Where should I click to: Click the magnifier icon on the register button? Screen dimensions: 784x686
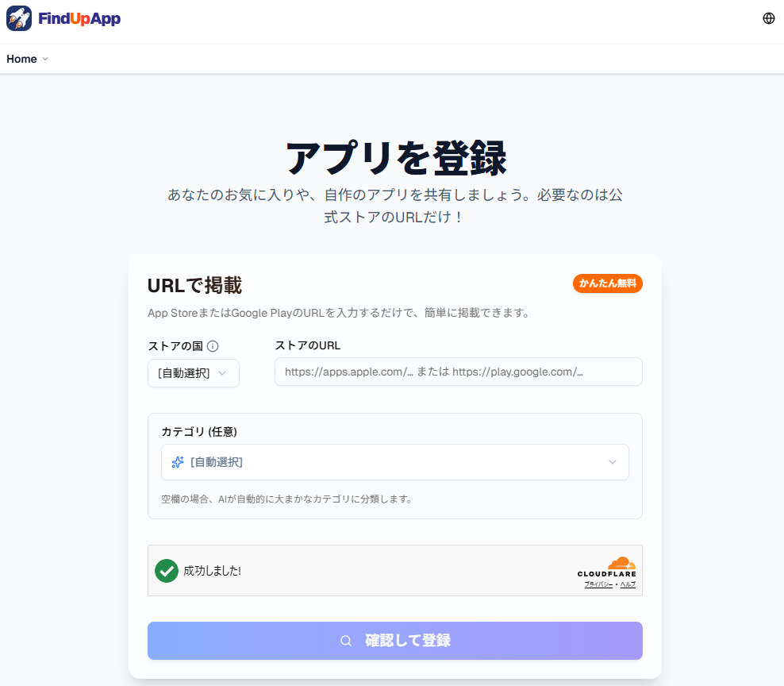click(x=346, y=641)
